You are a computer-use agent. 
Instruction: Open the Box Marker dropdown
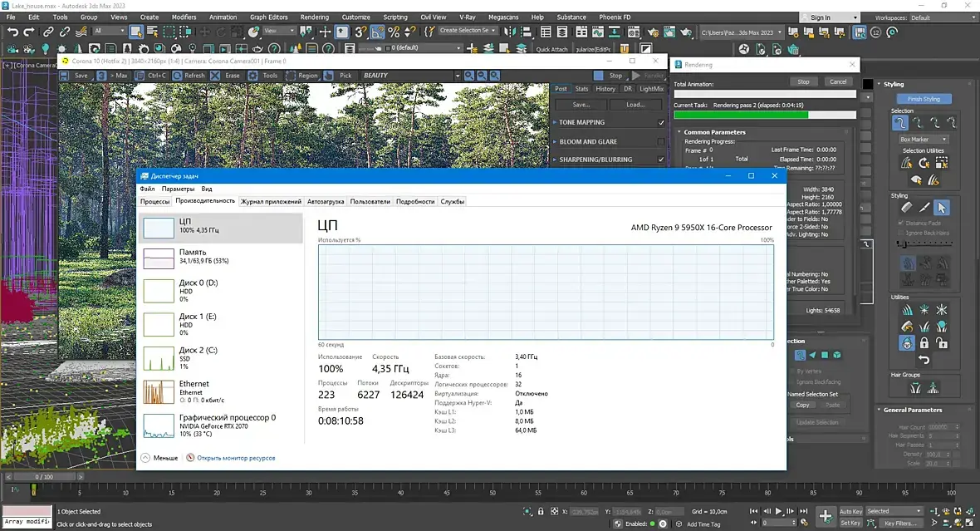pos(924,140)
